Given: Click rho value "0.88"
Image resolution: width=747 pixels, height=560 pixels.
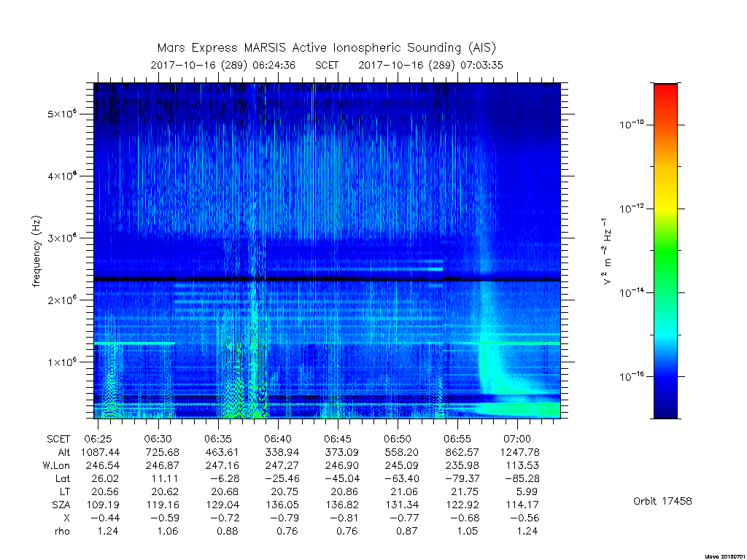Looking at the screenshot, I should tap(228, 532).
